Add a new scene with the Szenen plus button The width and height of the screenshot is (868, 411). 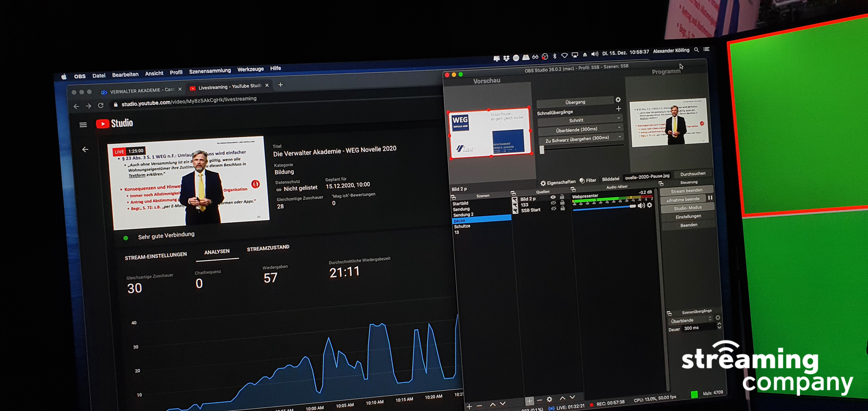(469, 406)
